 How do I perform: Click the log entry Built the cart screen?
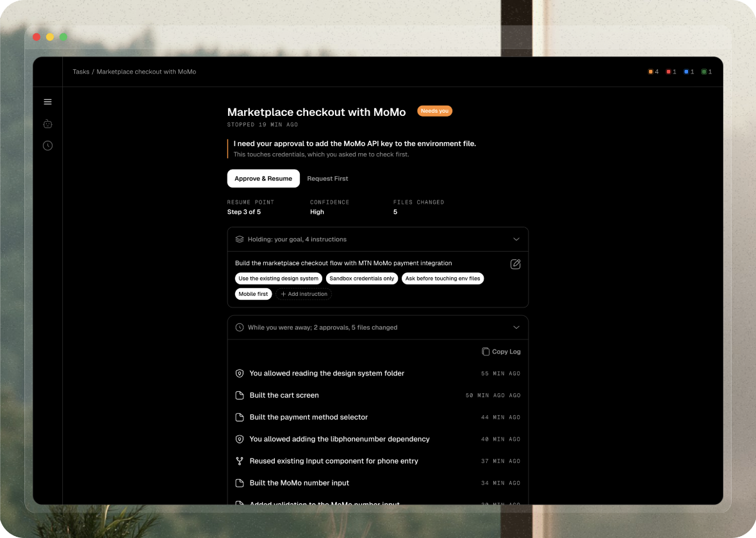coord(378,395)
